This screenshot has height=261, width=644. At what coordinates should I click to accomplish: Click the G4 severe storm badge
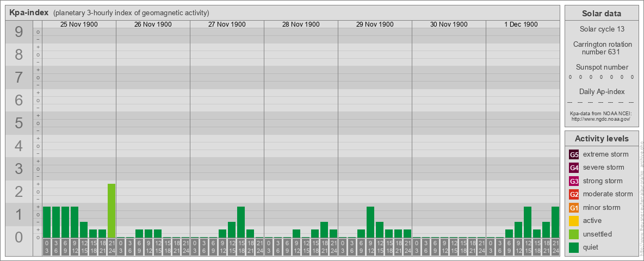(x=574, y=168)
